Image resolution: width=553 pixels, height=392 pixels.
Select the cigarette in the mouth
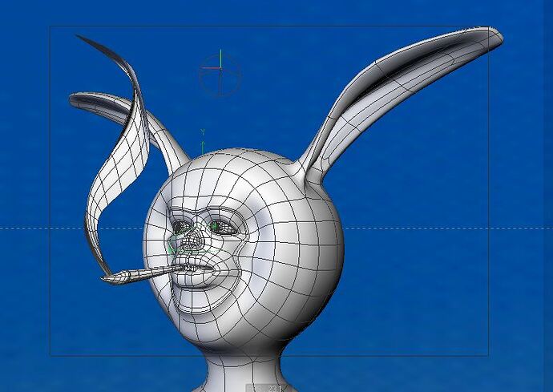coord(141,275)
